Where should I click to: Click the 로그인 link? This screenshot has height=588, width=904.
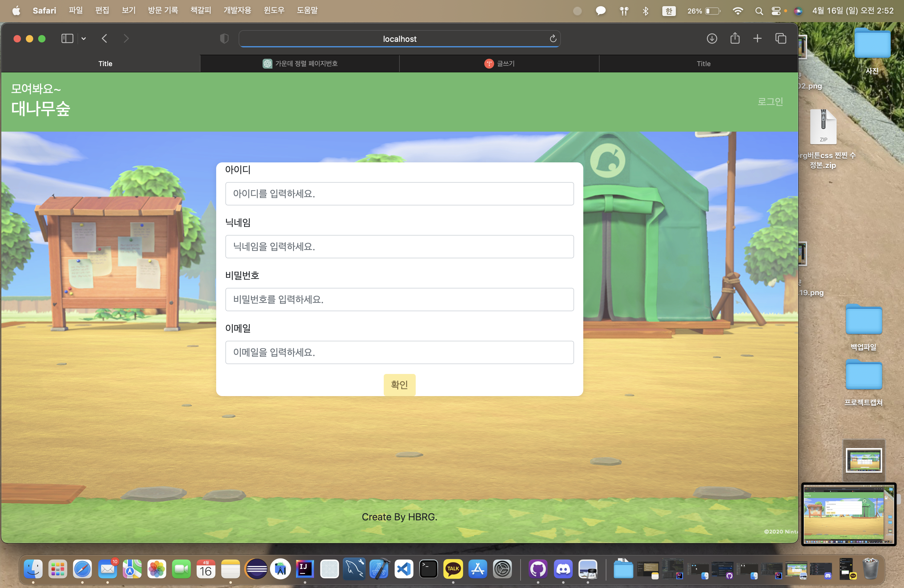coord(770,101)
